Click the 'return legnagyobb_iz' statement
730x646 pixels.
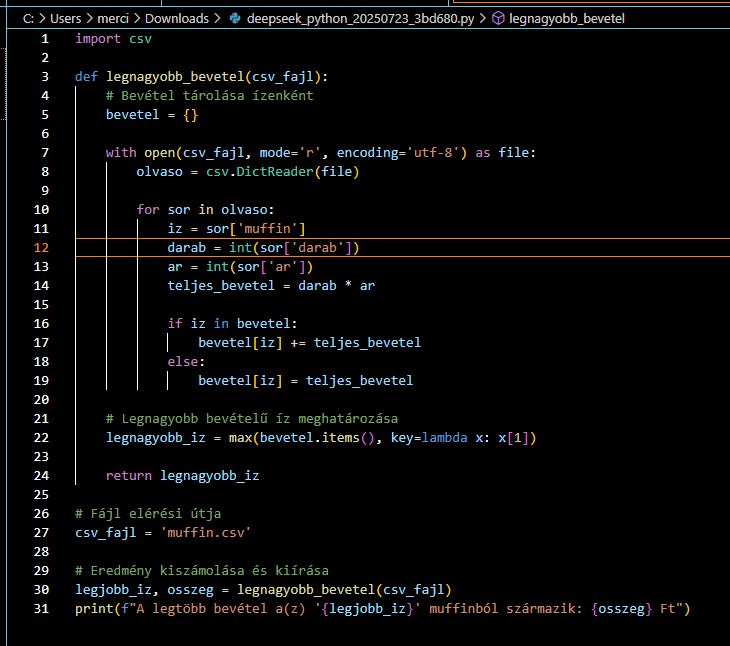pos(182,476)
